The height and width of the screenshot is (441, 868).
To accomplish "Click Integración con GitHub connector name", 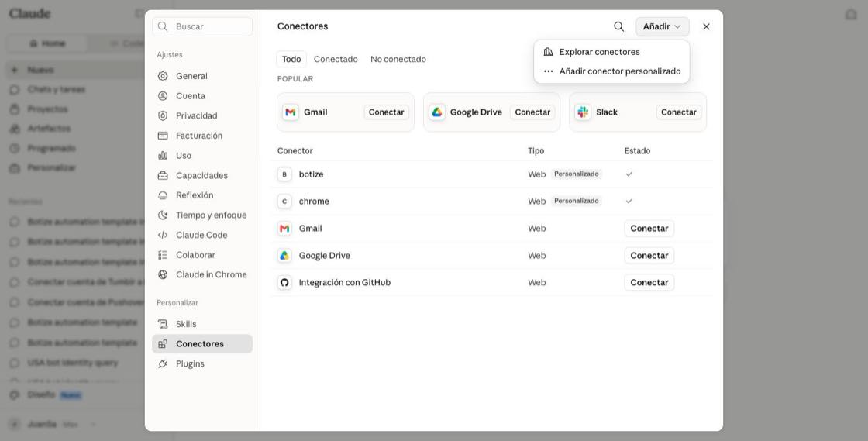I will click(x=344, y=283).
